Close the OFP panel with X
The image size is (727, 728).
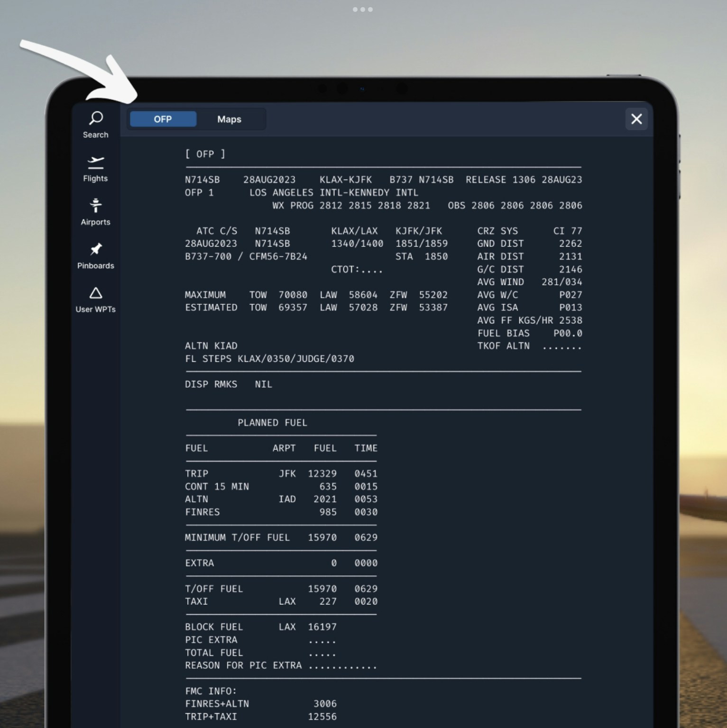point(636,119)
